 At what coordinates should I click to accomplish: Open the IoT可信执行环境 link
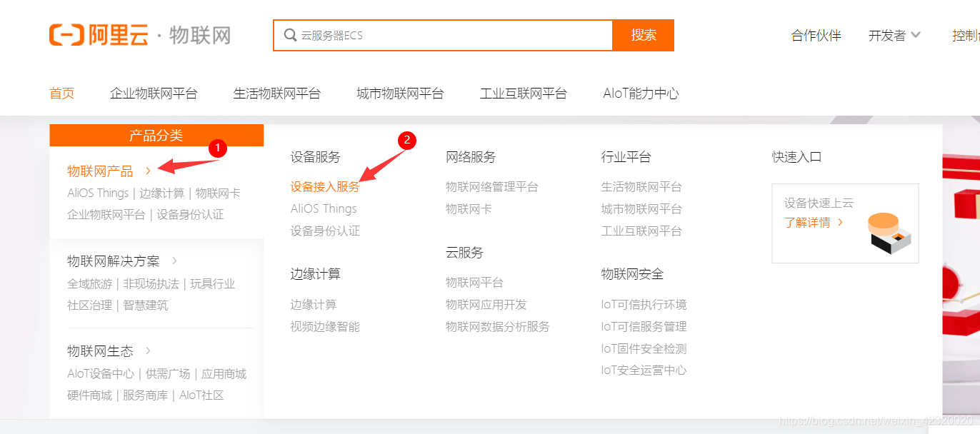coord(644,304)
